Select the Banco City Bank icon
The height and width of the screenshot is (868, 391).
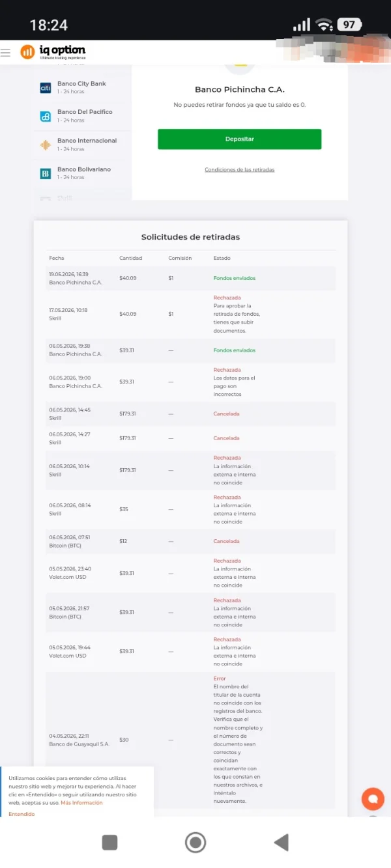click(46, 88)
